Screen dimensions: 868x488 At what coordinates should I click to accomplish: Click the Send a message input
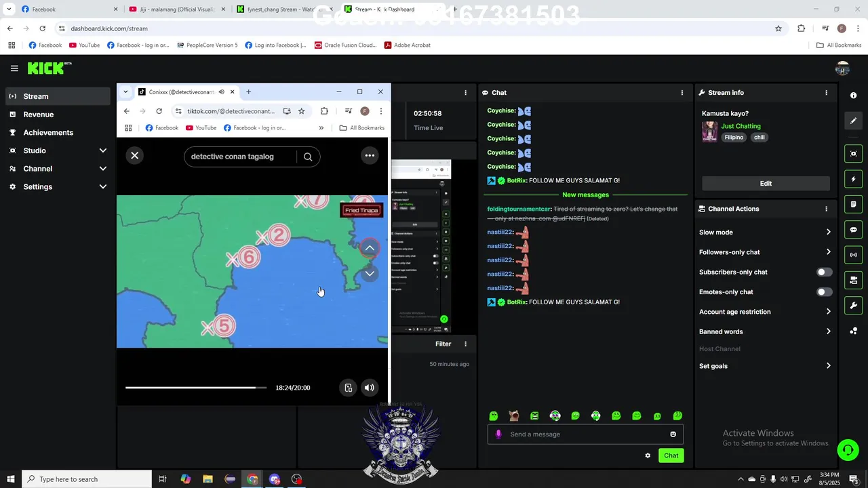tap(585, 434)
